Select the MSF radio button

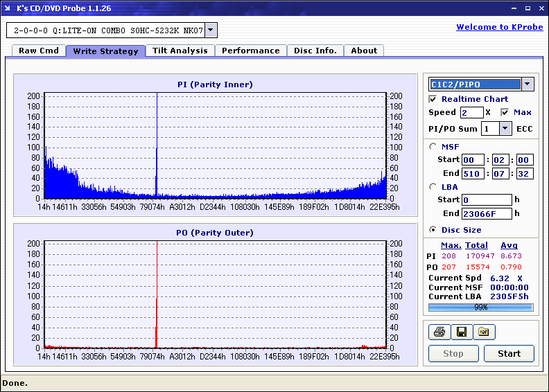pos(433,146)
